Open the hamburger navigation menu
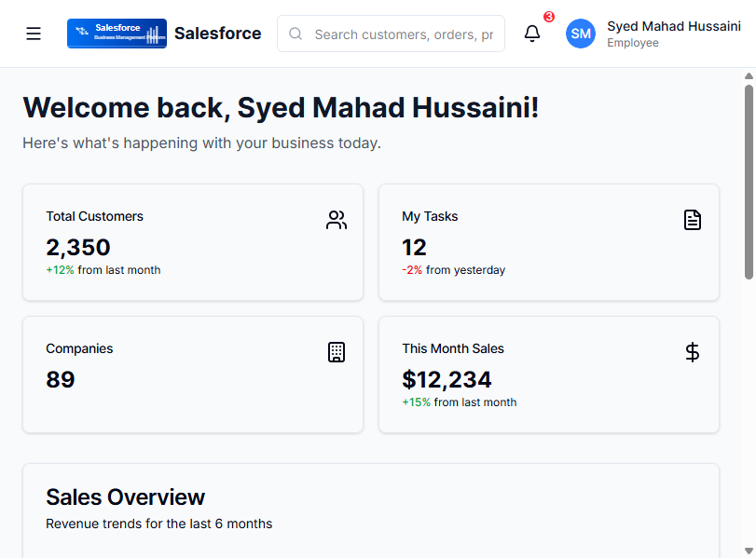756x558 pixels. (x=34, y=34)
